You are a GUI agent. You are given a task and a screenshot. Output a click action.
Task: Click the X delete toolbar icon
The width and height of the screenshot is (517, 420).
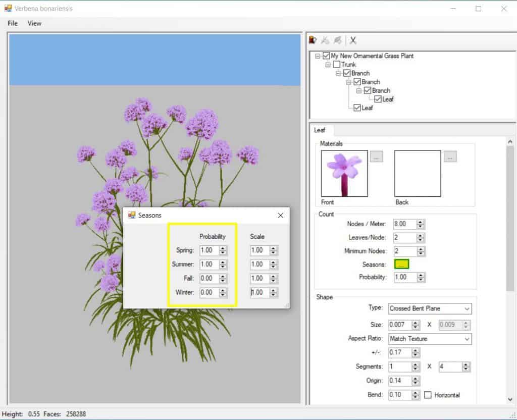click(x=353, y=40)
